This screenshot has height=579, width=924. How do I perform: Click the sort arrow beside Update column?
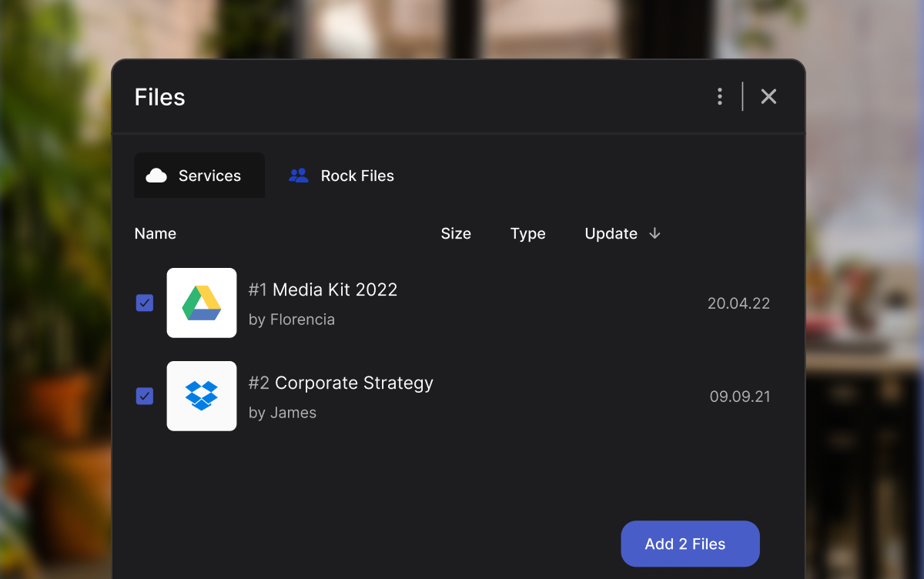pyautogui.click(x=654, y=233)
